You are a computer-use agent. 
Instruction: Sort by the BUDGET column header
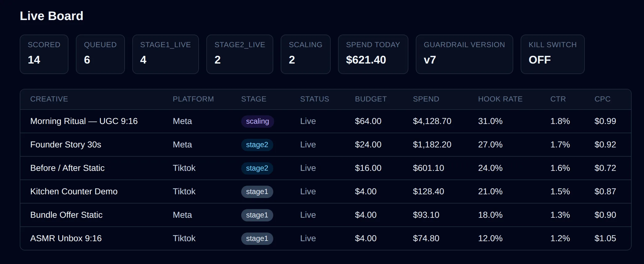coord(371,99)
